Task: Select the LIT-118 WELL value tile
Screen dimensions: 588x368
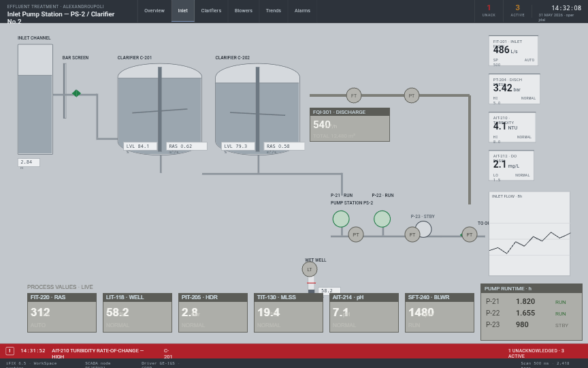Action: click(137, 313)
